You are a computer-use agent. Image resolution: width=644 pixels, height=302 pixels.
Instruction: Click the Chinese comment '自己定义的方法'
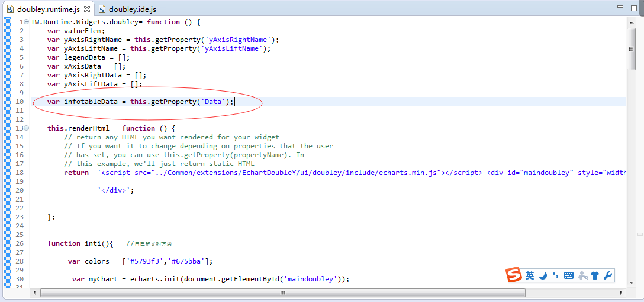(x=152, y=243)
